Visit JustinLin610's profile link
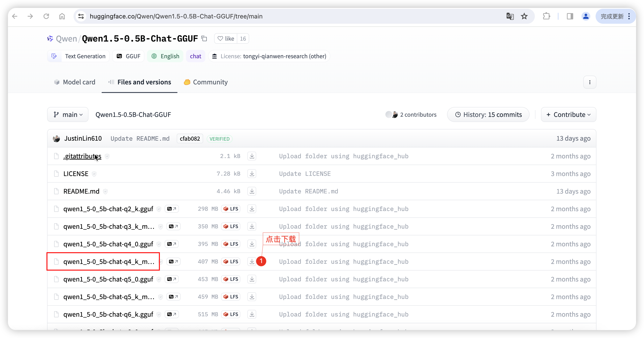 pyautogui.click(x=83, y=138)
